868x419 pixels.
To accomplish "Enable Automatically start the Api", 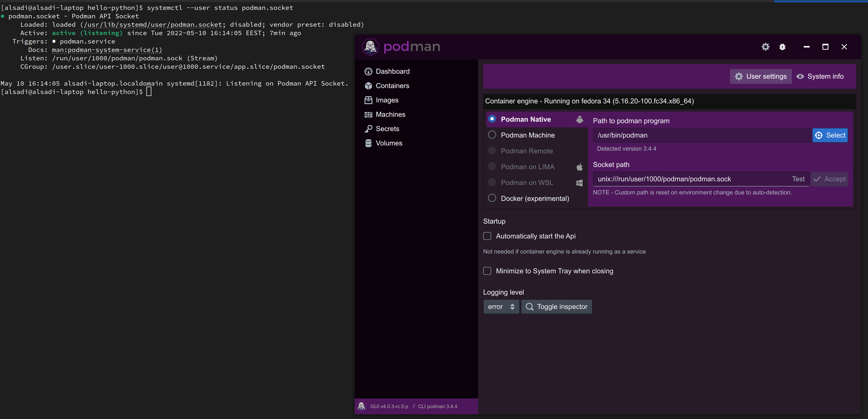I will point(487,236).
